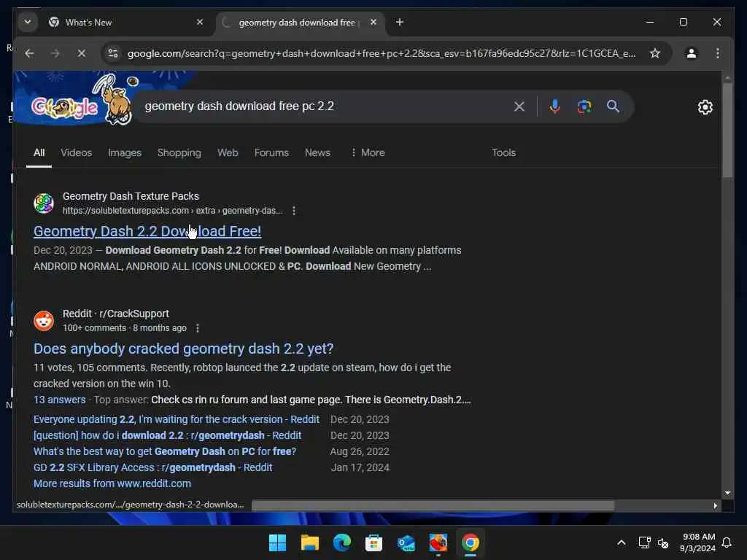
Task: Select the Web filter
Action: point(228,153)
